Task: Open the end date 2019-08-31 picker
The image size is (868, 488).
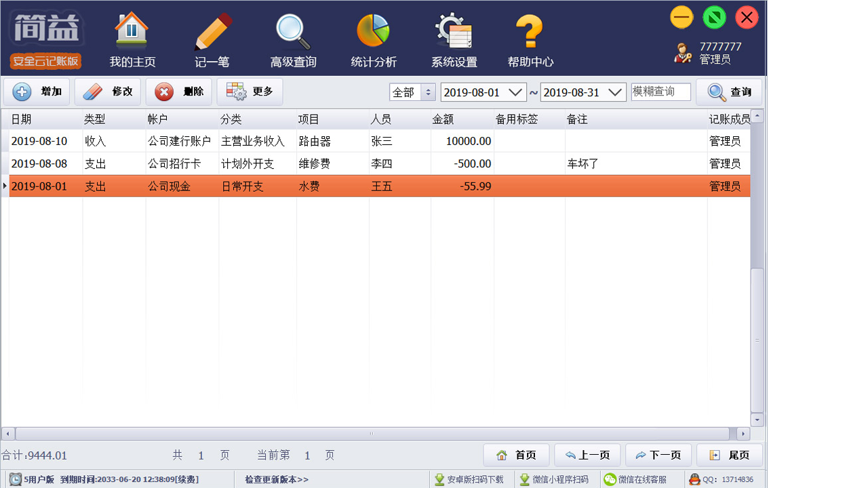Action: coord(583,91)
